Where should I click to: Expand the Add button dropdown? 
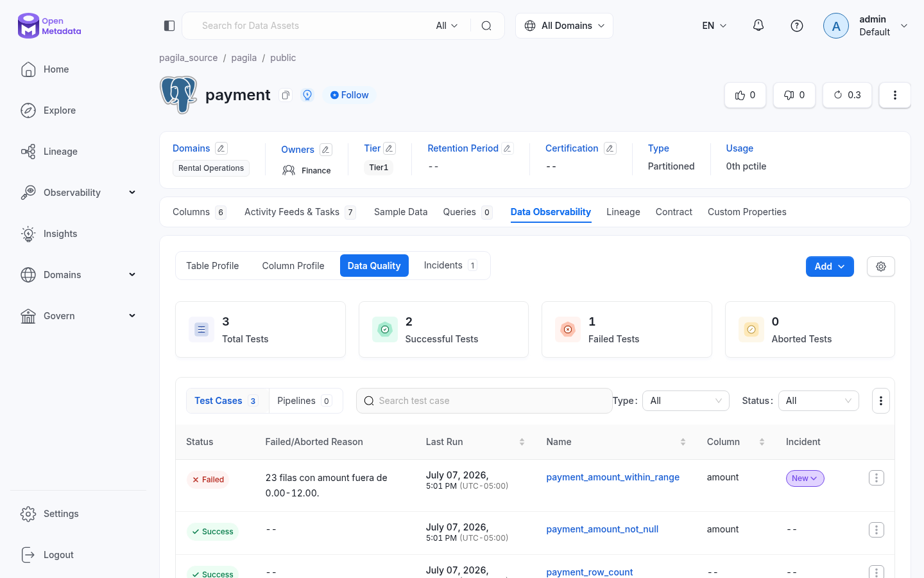[830, 267]
